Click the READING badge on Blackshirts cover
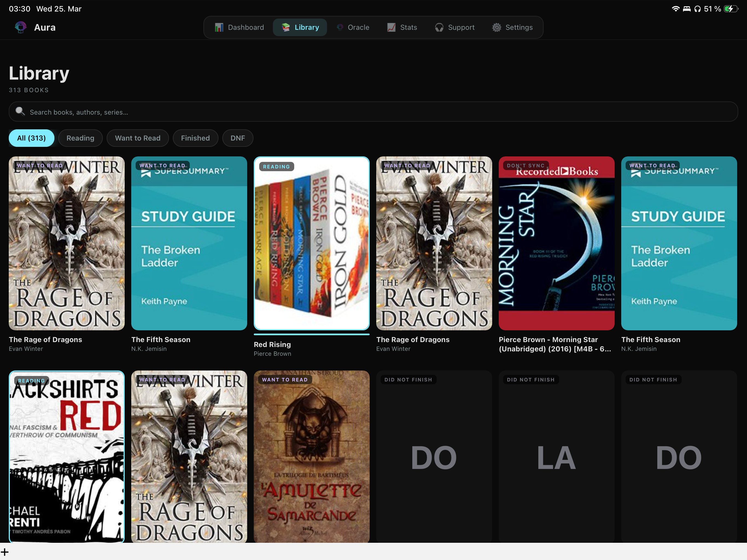This screenshot has width=747, height=560. pos(31,381)
